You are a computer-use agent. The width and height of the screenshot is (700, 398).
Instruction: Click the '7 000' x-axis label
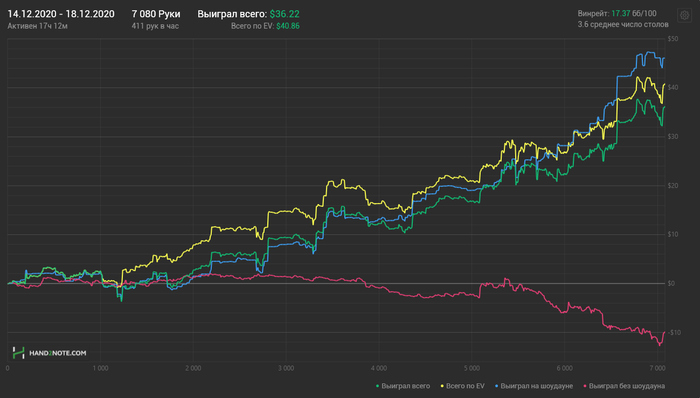[x=657, y=368]
